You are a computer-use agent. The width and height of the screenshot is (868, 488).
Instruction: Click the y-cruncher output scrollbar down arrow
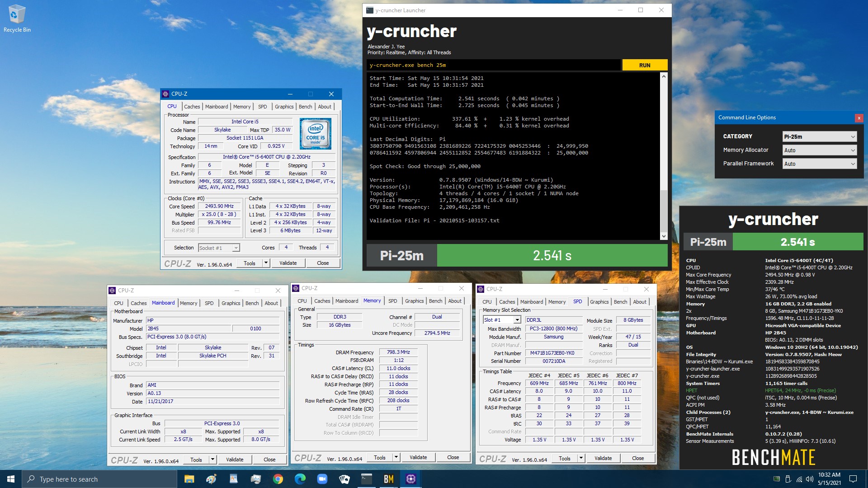(x=664, y=236)
